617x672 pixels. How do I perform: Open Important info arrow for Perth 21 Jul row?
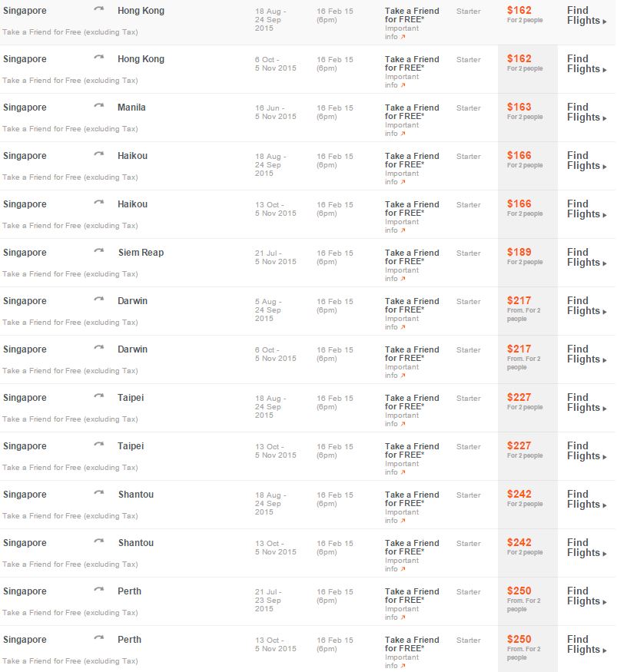403,617
